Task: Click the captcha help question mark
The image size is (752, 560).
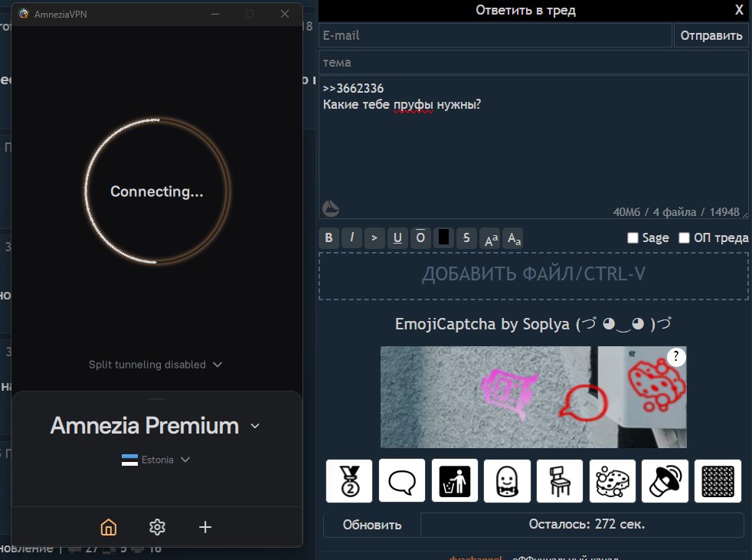Action: coord(676,356)
